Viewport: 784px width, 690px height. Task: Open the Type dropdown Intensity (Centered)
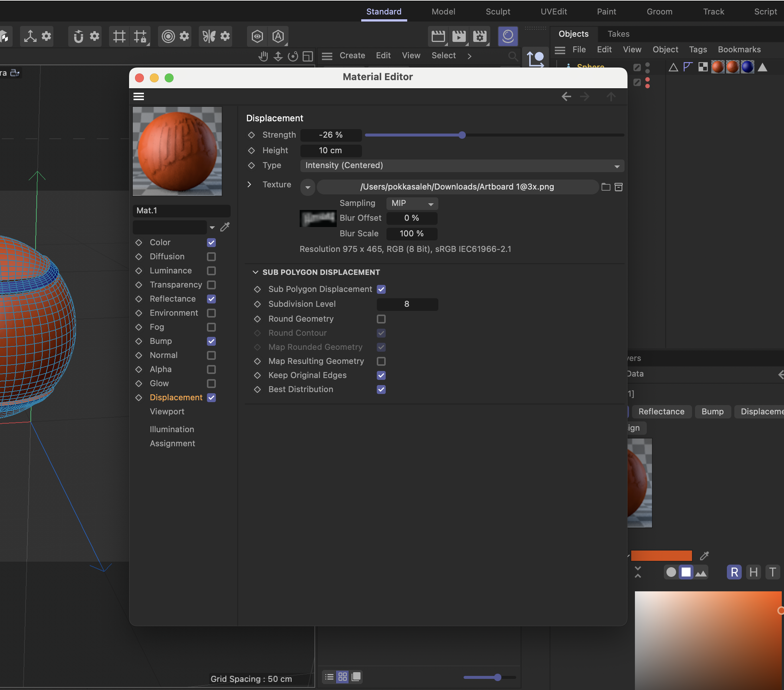click(x=462, y=166)
